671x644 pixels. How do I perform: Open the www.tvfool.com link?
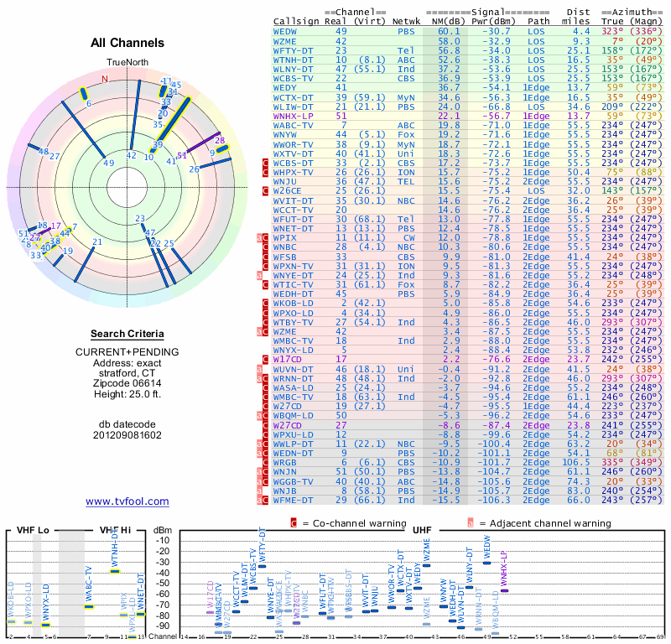coord(127,501)
